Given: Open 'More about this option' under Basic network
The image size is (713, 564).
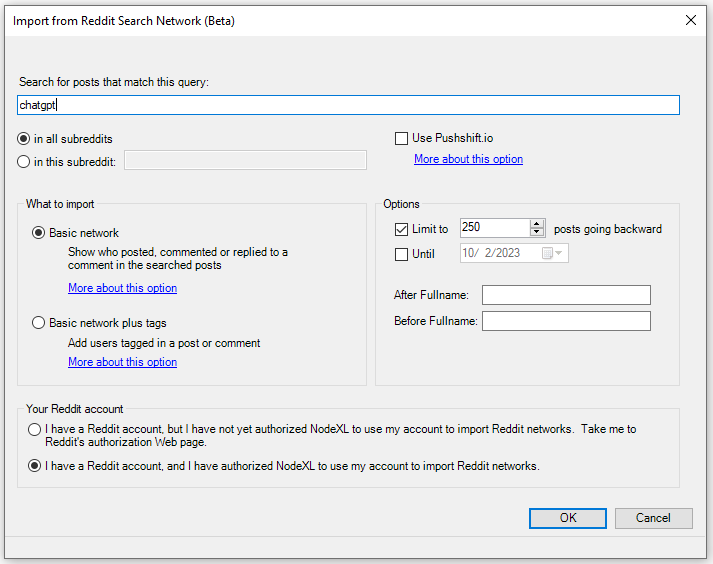Looking at the screenshot, I should pos(122,288).
